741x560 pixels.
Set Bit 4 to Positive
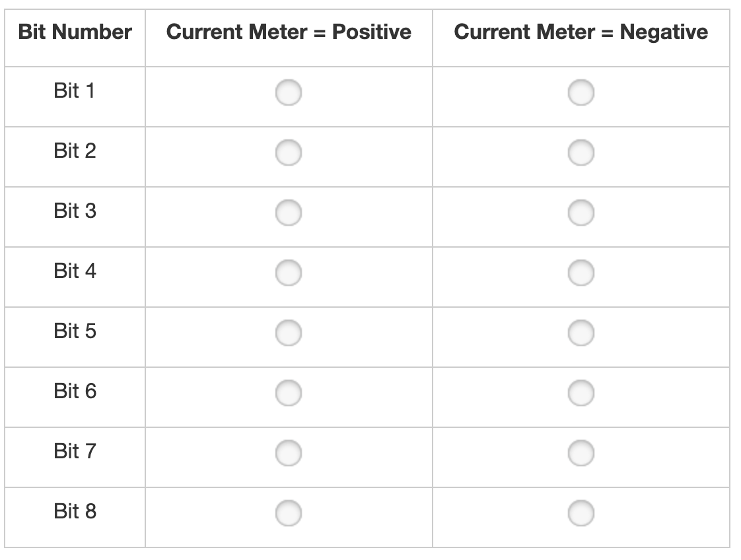(x=289, y=273)
